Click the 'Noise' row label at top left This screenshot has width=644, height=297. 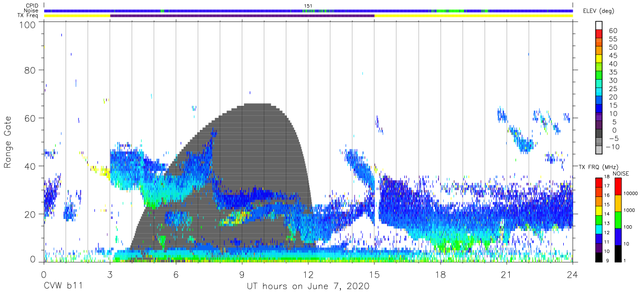point(32,10)
